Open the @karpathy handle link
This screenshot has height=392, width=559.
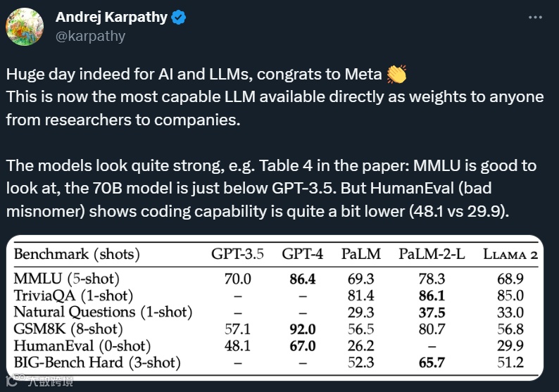click(x=90, y=36)
